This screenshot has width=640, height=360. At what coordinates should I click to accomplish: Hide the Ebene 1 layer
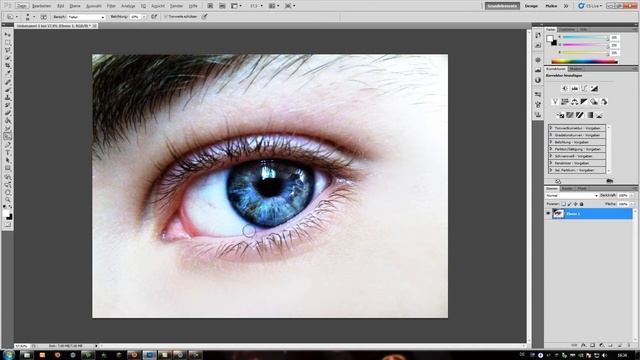[x=548, y=213]
